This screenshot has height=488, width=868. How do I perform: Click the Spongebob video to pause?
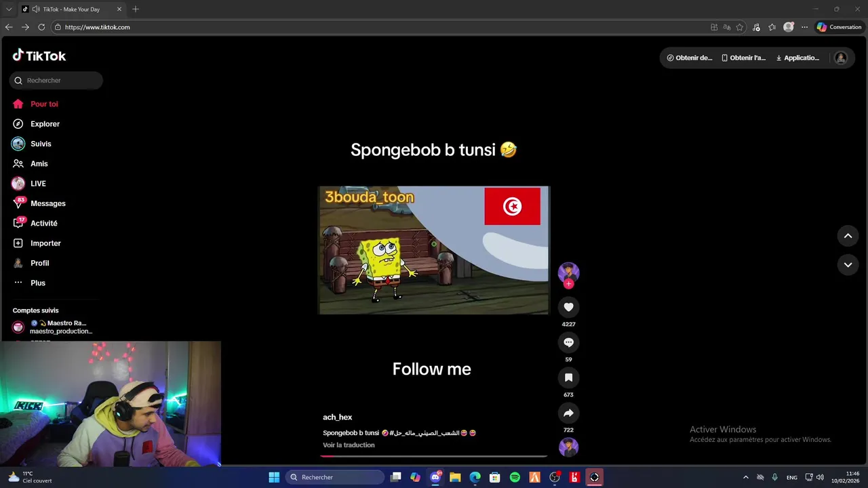(x=434, y=249)
